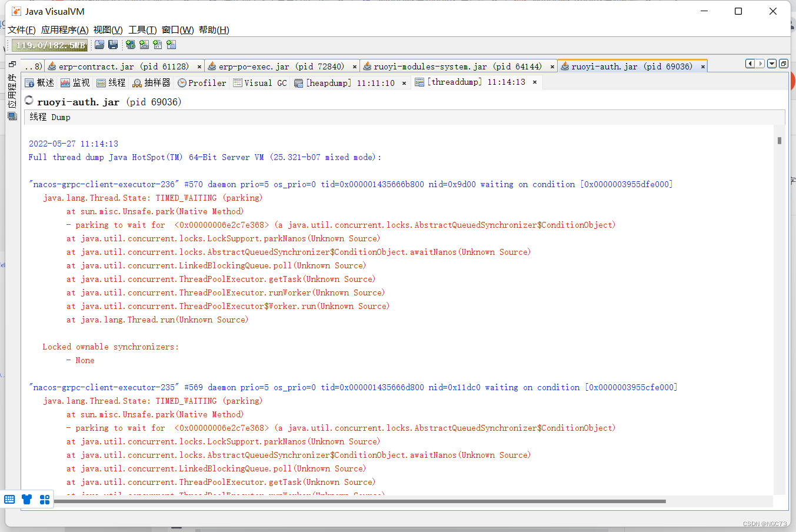Open the 应用程序(A) menu

tap(65, 30)
